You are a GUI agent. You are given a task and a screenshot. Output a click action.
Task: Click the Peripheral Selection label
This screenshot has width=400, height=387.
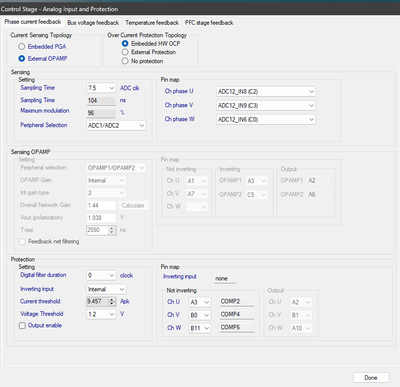pyautogui.click(x=44, y=125)
